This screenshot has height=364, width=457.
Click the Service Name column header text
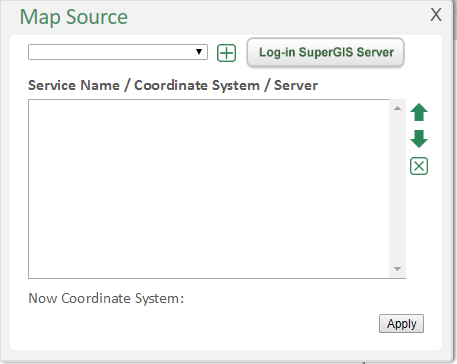point(74,85)
